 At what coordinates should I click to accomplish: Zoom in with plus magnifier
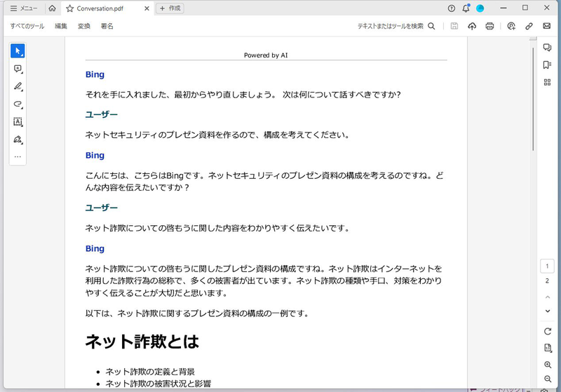click(x=548, y=365)
